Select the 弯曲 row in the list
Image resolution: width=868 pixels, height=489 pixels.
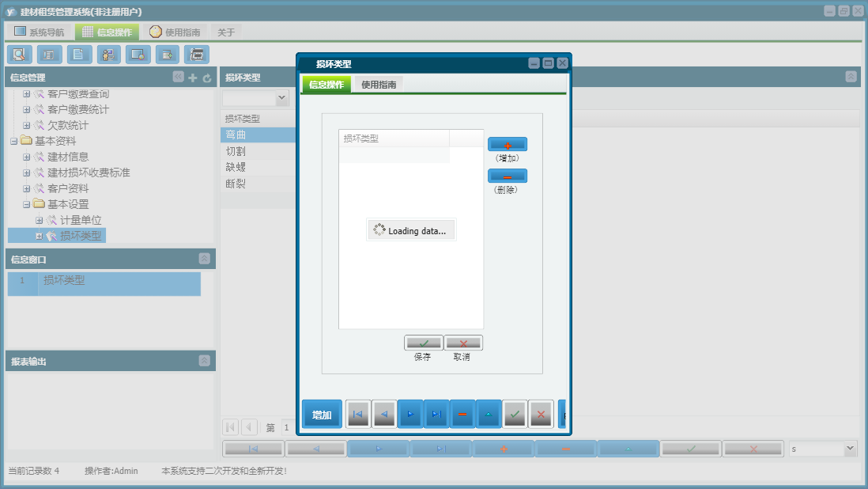(x=258, y=135)
